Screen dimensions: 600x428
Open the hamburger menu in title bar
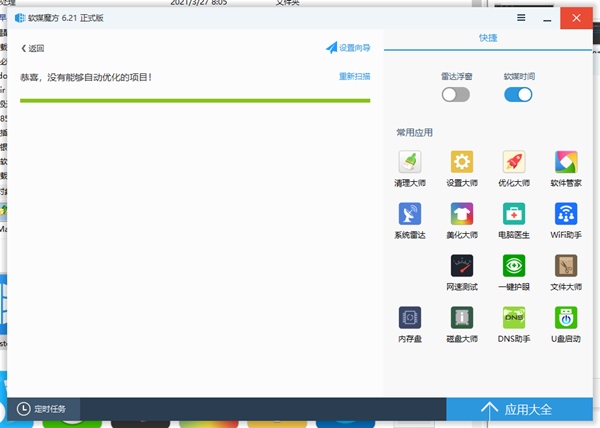click(x=521, y=17)
